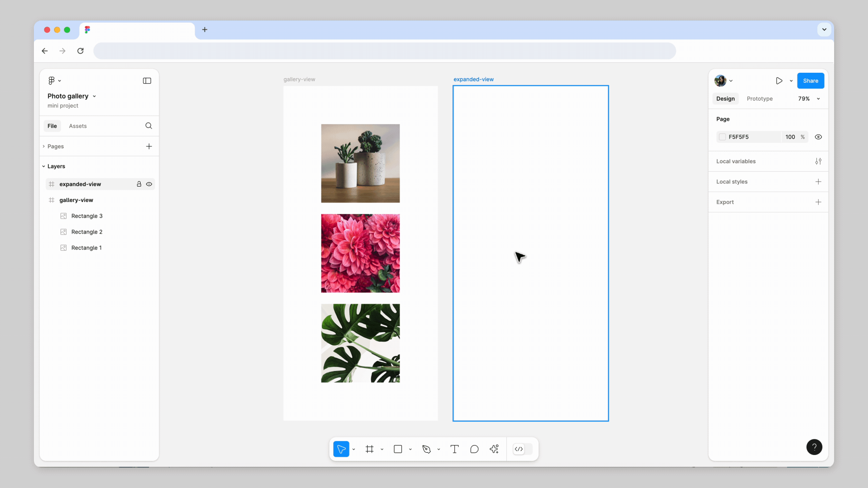Open Local variables settings icon
This screenshot has height=488, width=868.
(818, 161)
